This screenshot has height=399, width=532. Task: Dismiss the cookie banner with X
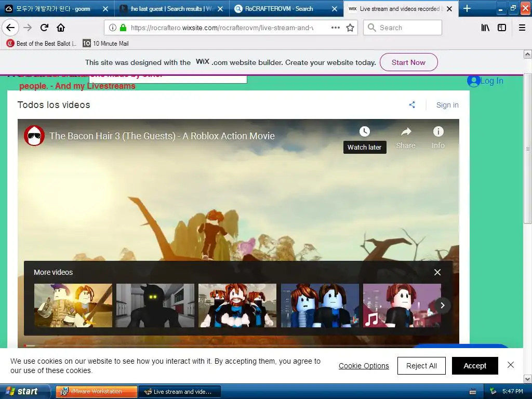click(x=510, y=365)
